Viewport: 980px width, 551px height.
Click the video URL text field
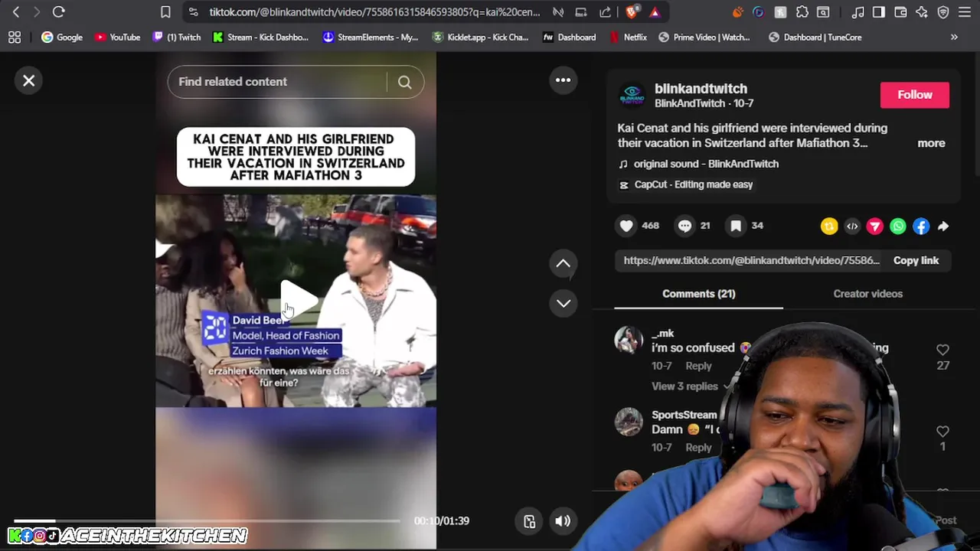(x=751, y=260)
